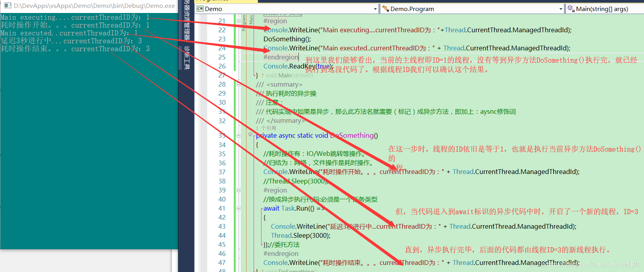
Task: Open the 诊断工具 side tab
Action: click(187, 58)
